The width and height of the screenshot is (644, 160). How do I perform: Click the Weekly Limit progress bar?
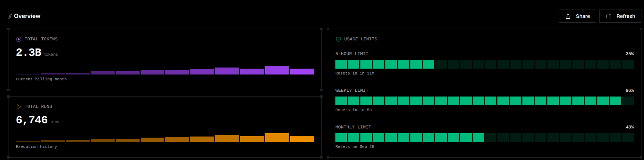click(x=485, y=101)
